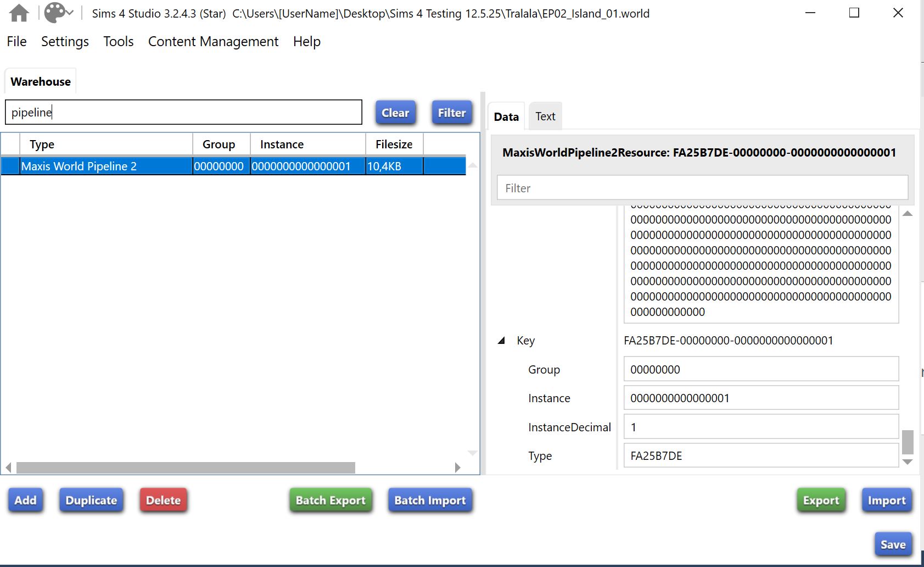Click the properties panel scrollbar thumb
Viewport: 924px width, 567px height.
(908, 442)
